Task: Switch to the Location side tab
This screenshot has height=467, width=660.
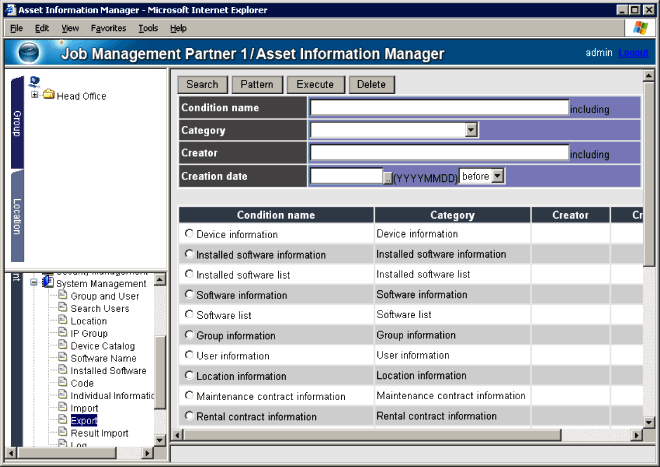Action: pos(16,214)
